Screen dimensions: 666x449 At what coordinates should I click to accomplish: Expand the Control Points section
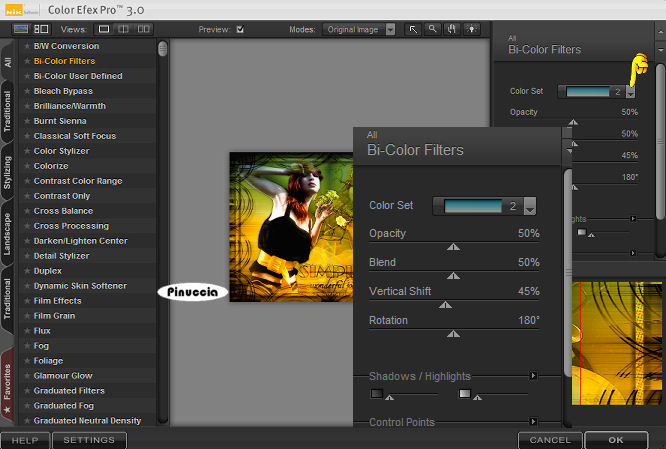tap(533, 421)
